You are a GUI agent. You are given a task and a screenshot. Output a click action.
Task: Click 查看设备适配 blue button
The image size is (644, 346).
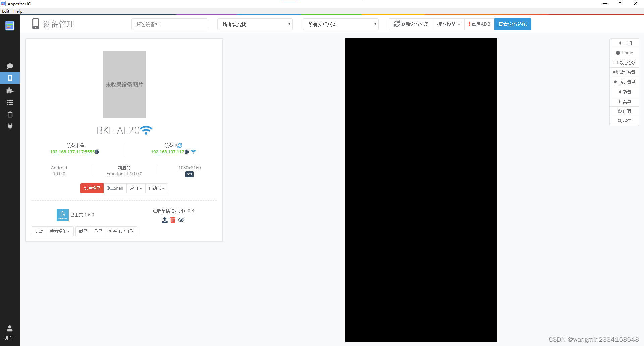513,24
